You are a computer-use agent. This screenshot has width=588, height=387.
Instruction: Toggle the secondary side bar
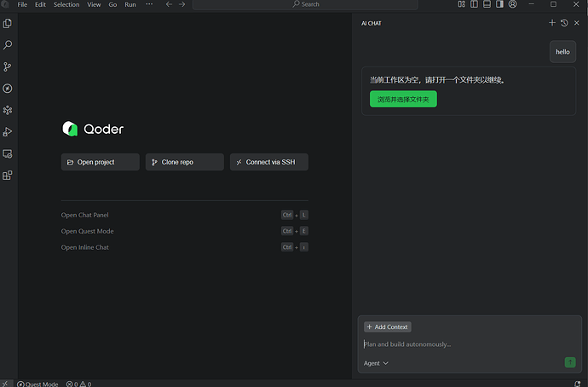[500, 4]
